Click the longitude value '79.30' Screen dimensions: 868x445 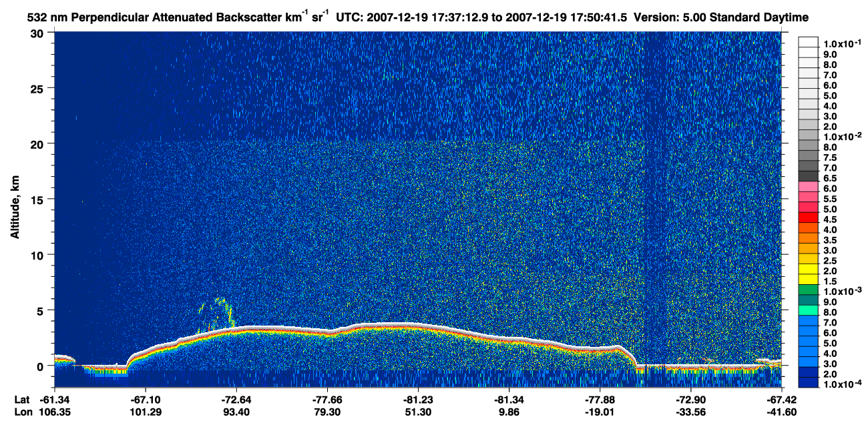coord(327,412)
